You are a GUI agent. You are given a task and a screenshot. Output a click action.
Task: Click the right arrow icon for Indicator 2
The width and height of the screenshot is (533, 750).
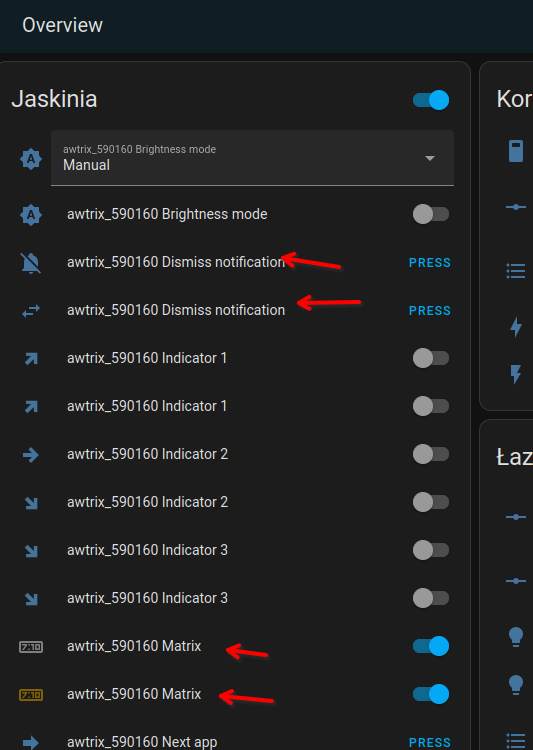pyautogui.click(x=31, y=454)
